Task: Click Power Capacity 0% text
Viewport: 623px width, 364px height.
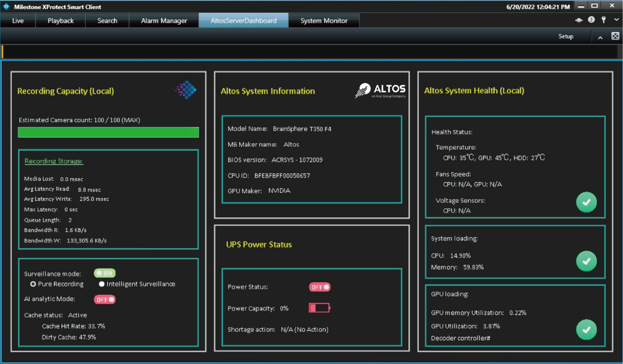Action: [x=258, y=308]
